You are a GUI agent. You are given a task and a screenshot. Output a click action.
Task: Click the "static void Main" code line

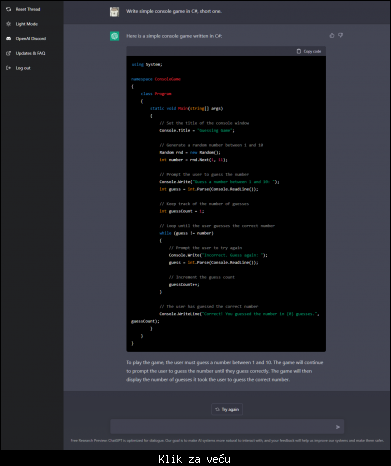[x=186, y=108]
